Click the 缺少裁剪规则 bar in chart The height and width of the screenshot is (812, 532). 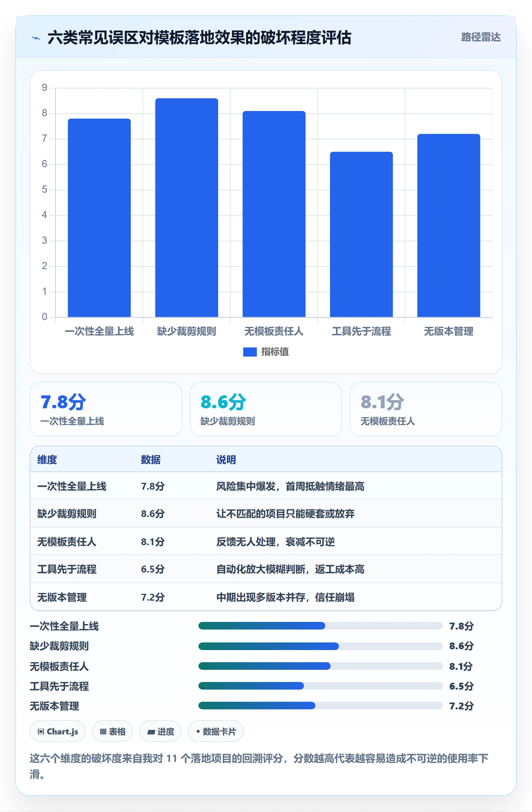point(187,208)
